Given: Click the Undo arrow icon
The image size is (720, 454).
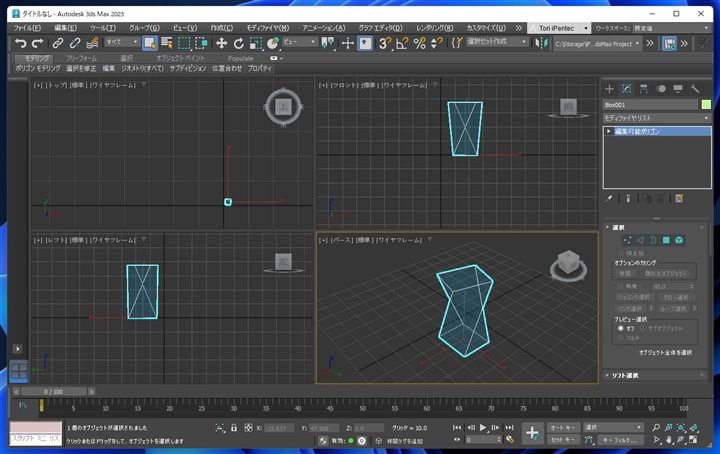Looking at the screenshot, I should pos(21,44).
